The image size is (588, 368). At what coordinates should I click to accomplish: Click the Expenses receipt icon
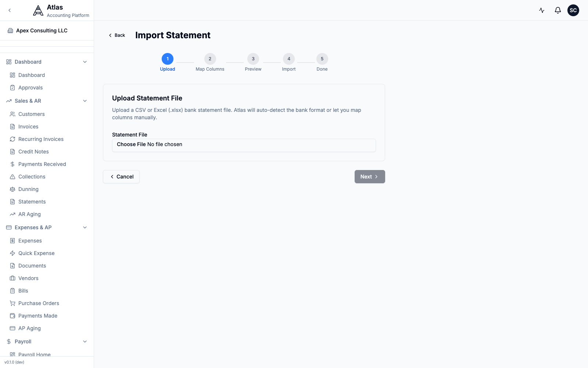pos(12,241)
